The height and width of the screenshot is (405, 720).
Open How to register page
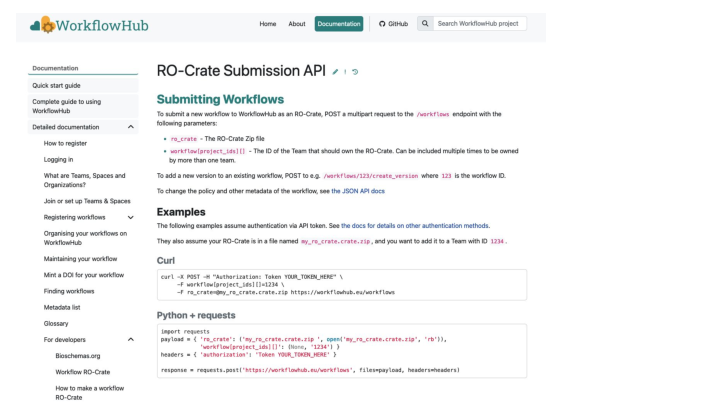[65, 143]
